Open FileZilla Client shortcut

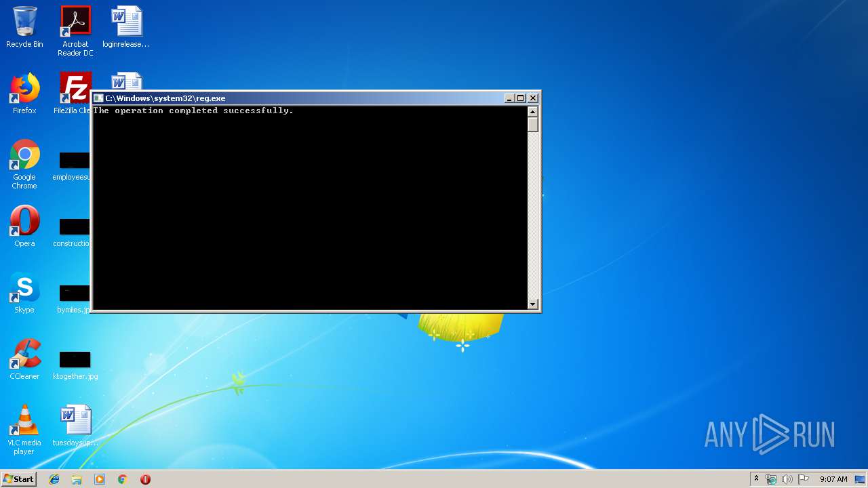(x=73, y=94)
